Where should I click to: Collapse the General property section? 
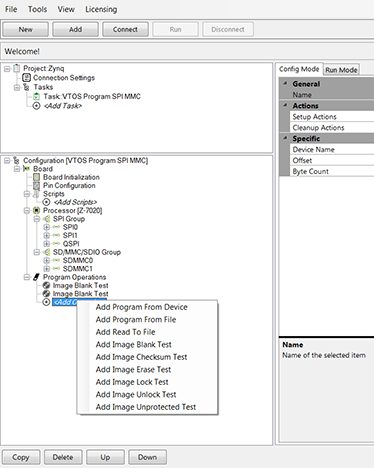point(285,83)
